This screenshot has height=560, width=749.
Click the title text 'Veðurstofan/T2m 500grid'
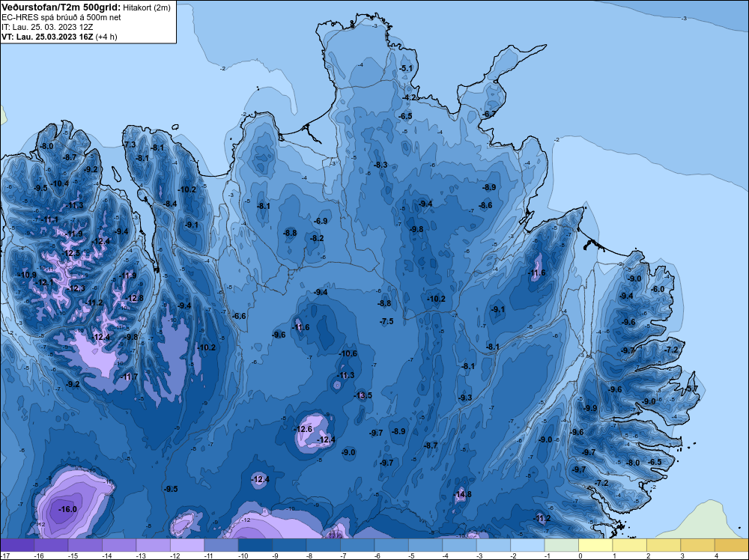pyautogui.click(x=61, y=7)
